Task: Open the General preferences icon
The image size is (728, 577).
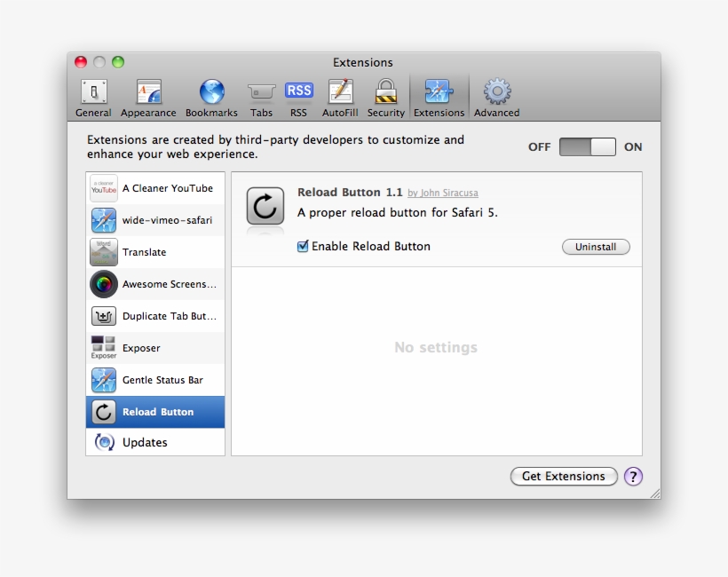Action: point(94,91)
